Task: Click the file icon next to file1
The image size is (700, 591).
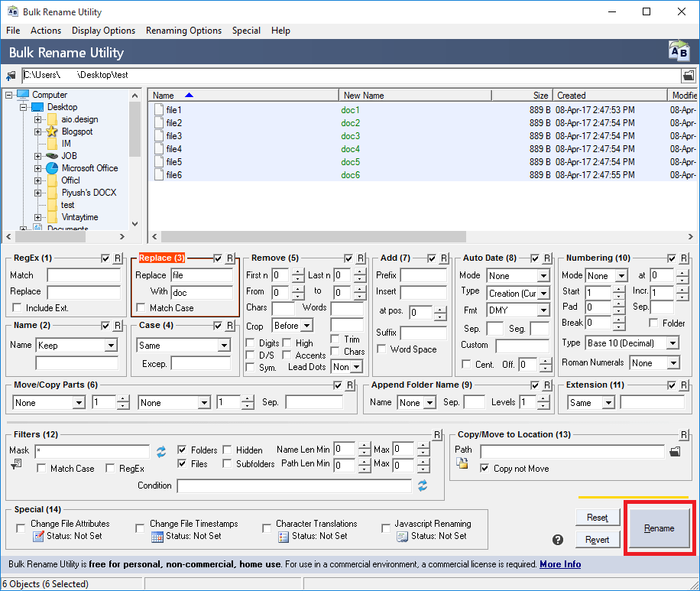Action: pos(158,110)
